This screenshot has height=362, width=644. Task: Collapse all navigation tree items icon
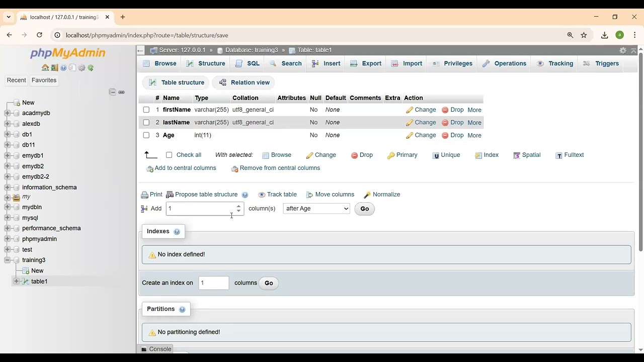coord(113,92)
